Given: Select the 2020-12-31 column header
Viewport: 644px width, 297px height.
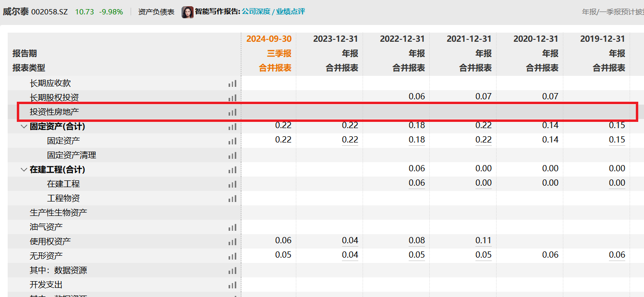Looking at the screenshot, I should click(x=536, y=39).
